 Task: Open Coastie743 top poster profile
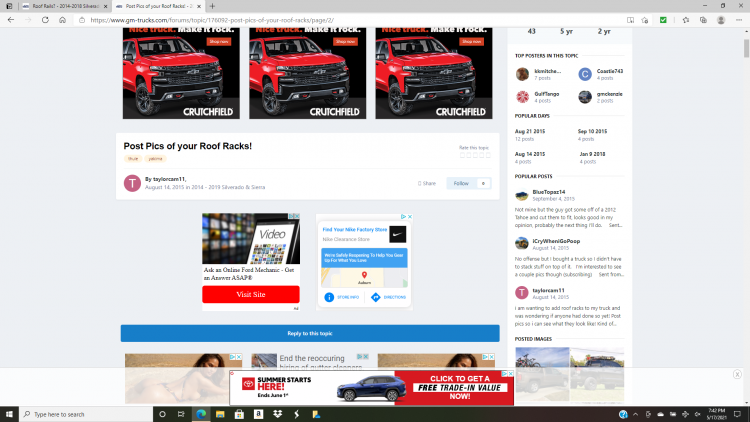(x=609, y=71)
